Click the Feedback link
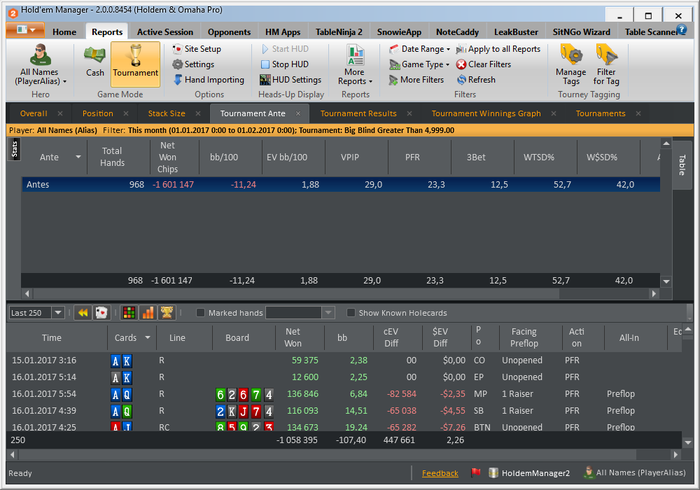The height and width of the screenshot is (490, 700). click(x=440, y=473)
